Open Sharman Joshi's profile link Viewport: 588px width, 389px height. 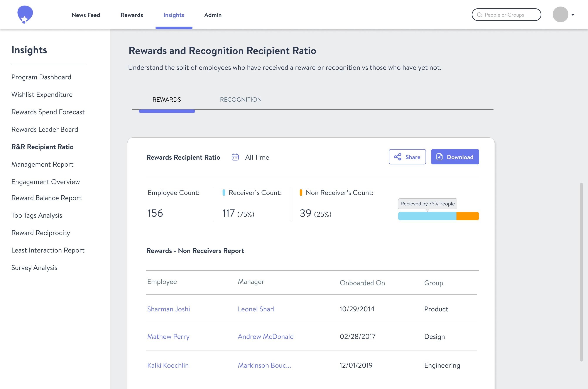(x=169, y=309)
